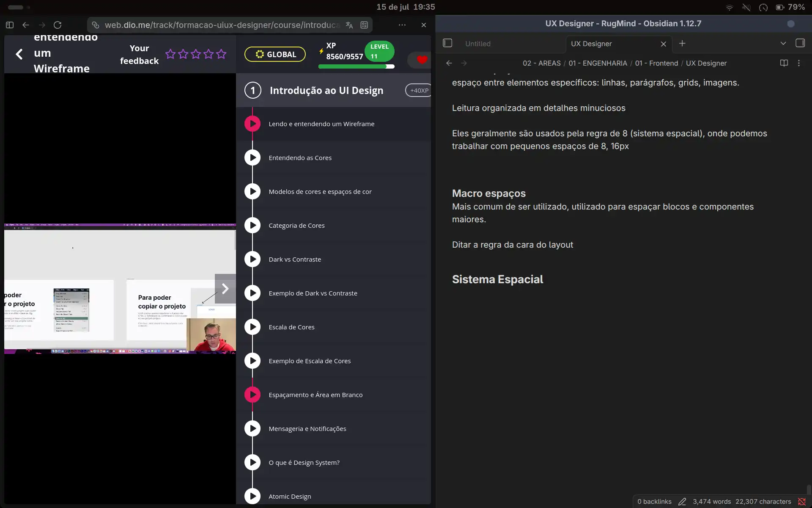This screenshot has width=812, height=508.
Task: Reload the browser page
Action: [x=58, y=25]
